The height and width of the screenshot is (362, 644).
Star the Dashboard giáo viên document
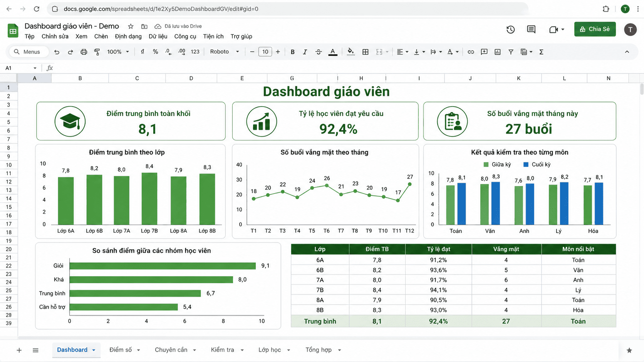click(x=131, y=26)
